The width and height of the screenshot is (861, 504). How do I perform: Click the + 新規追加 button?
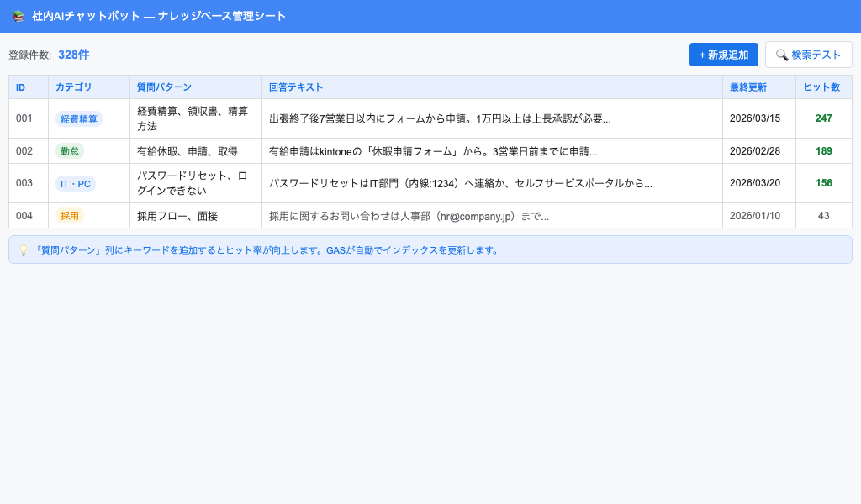click(x=723, y=55)
